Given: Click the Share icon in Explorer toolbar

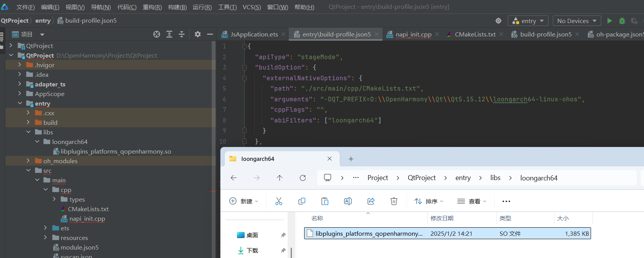Looking at the screenshot, I should coord(371,201).
